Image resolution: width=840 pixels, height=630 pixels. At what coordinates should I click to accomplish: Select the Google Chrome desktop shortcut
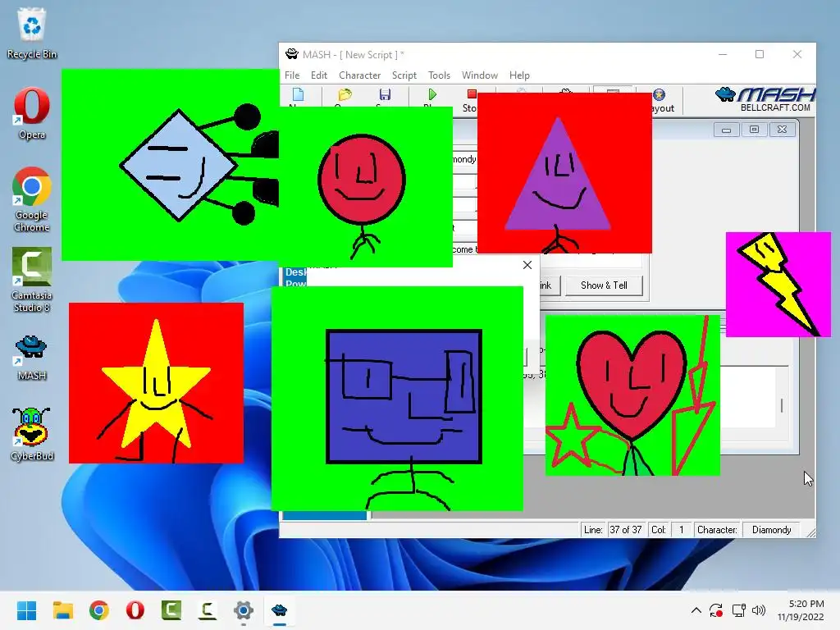click(32, 199)
